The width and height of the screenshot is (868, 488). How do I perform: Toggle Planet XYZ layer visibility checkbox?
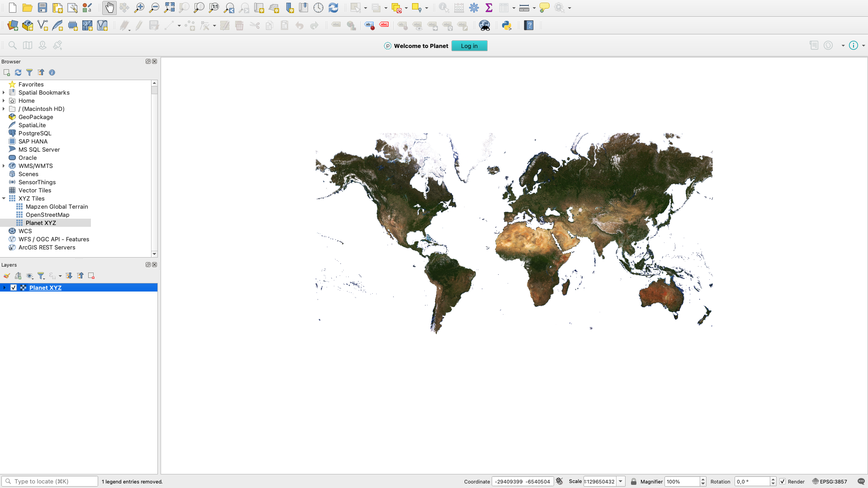click(x=14, y=287)
